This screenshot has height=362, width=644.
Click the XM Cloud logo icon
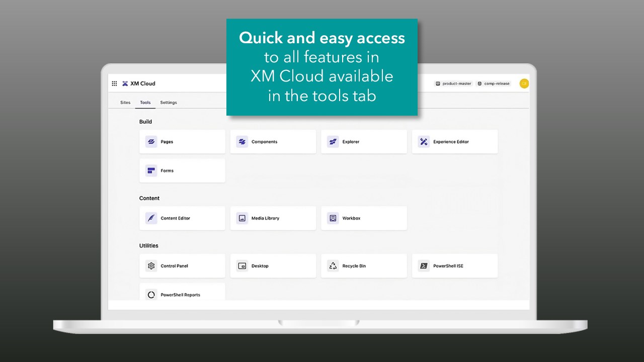tap(125, 83)
